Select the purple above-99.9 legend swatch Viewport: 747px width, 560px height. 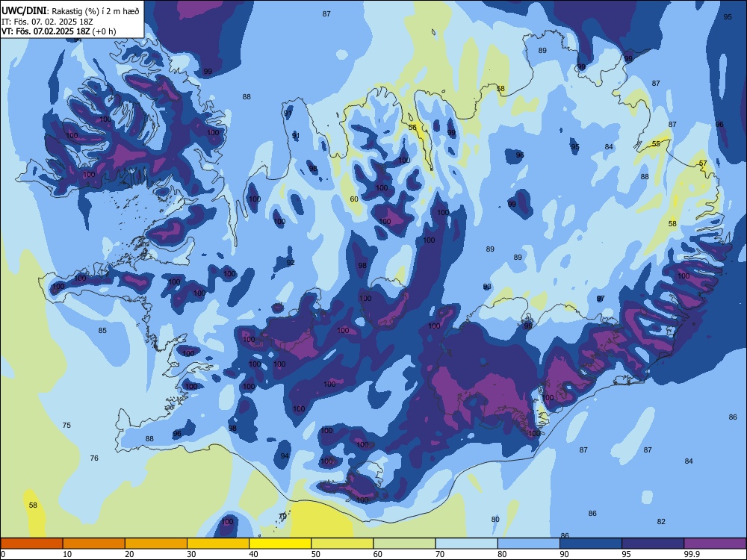coord(715,544)
